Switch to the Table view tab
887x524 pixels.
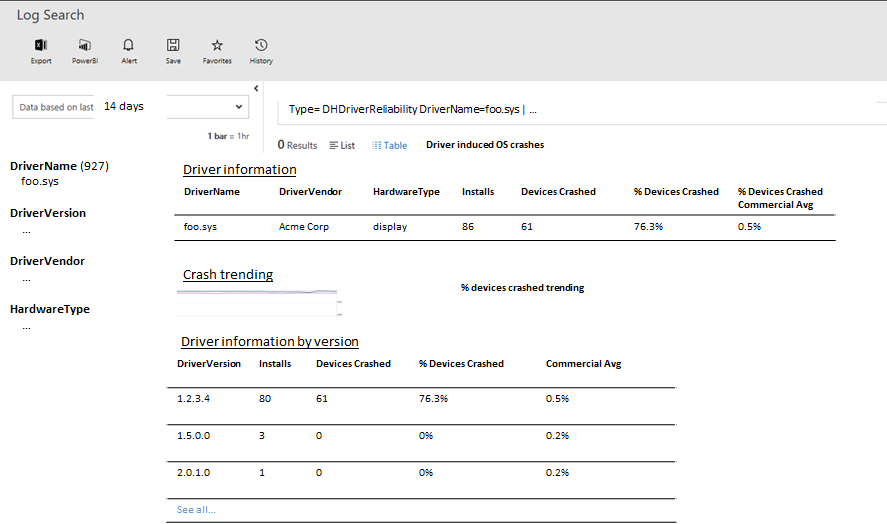[390, 145]
